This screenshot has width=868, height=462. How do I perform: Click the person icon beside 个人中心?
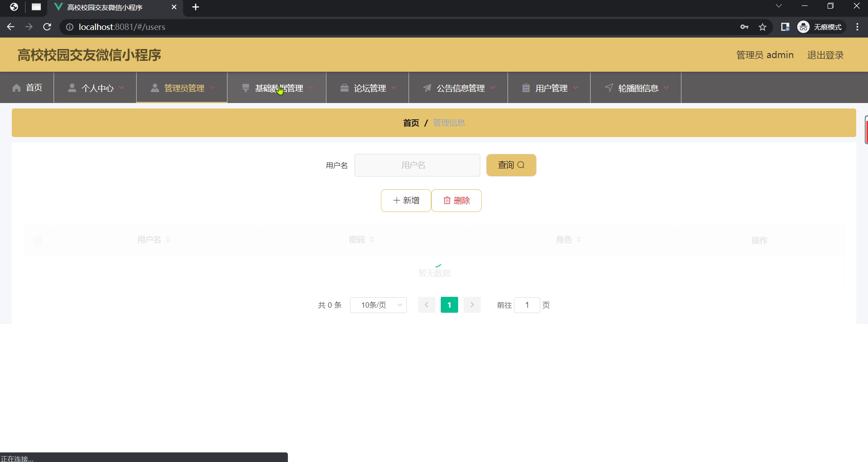[72, 88]
